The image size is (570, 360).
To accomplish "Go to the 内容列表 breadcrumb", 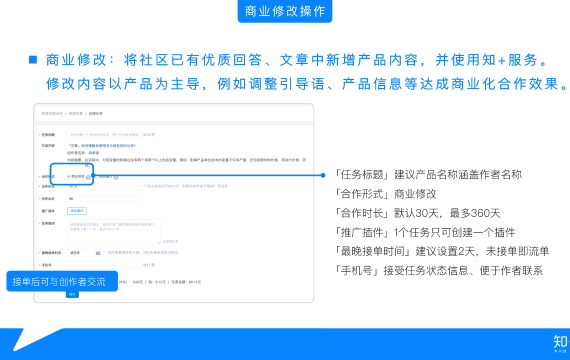I will 76,113.
